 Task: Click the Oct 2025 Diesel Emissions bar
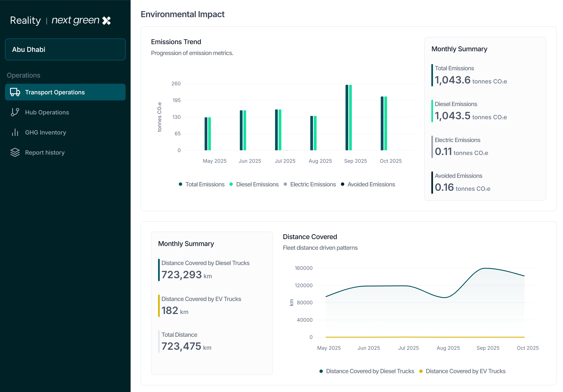386,123
